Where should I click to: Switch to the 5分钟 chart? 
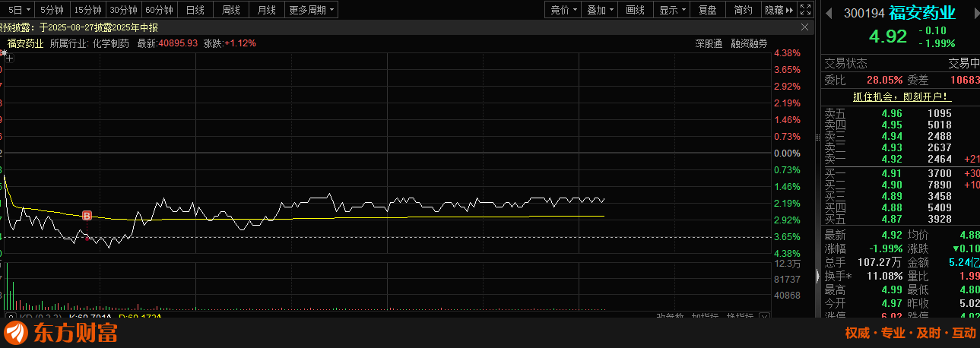coord(52,10)
